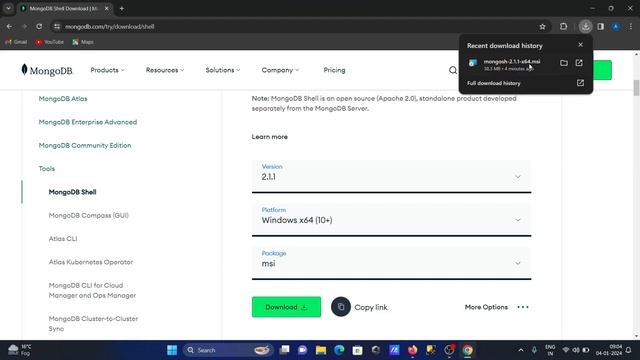Close the Recent download history popup
Viewport: 640px width, 360px height.
(x=580, y=45)
